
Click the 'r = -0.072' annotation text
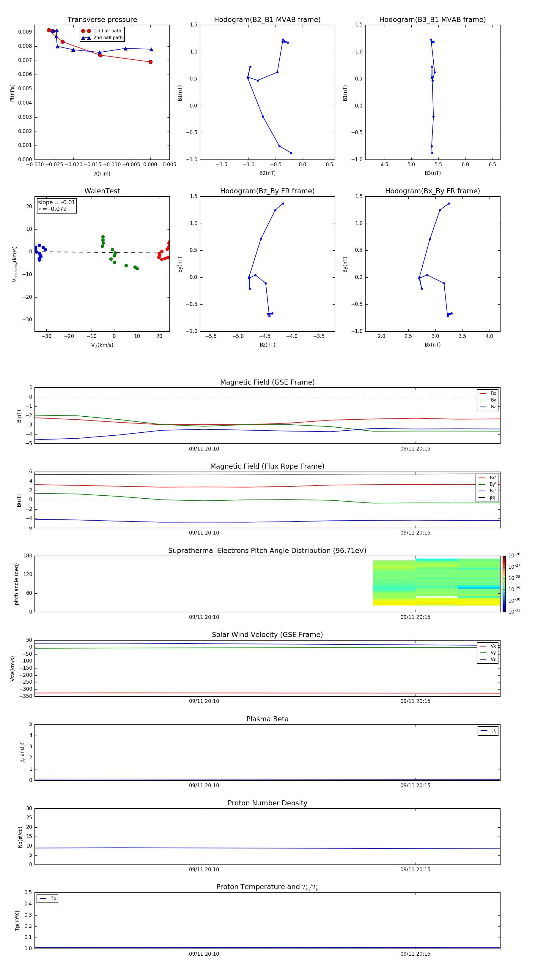[x=53, y=209]
